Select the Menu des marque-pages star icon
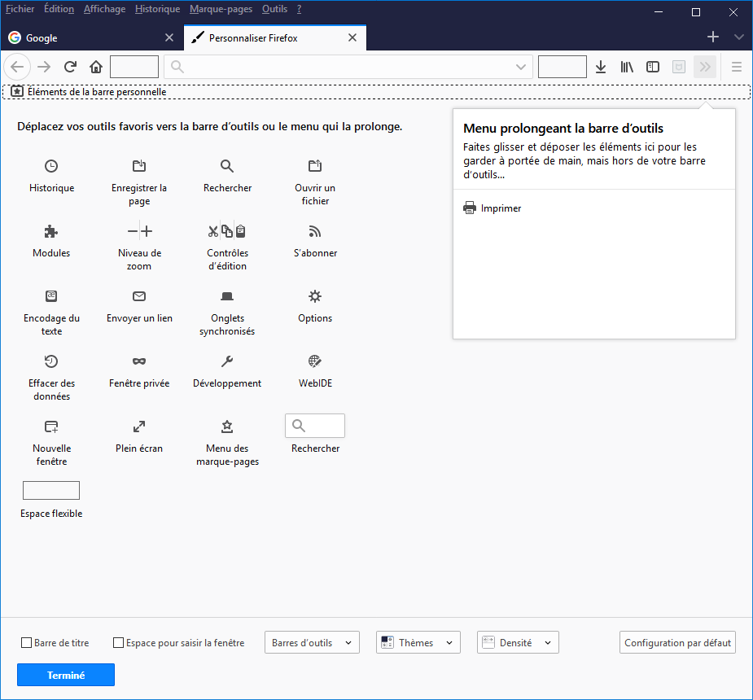The width and height of the screenshot is (753, 700). coord(227,427)
